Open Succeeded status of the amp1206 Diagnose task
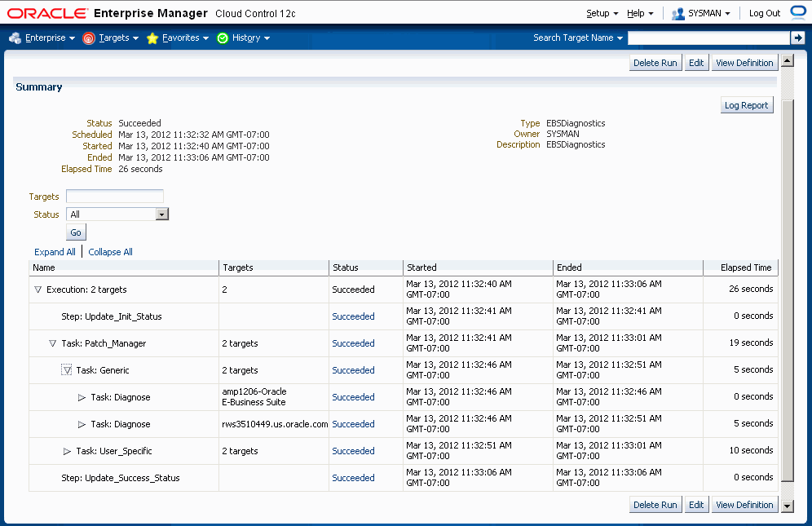812x526 pixels. click(x=353, y=397)
